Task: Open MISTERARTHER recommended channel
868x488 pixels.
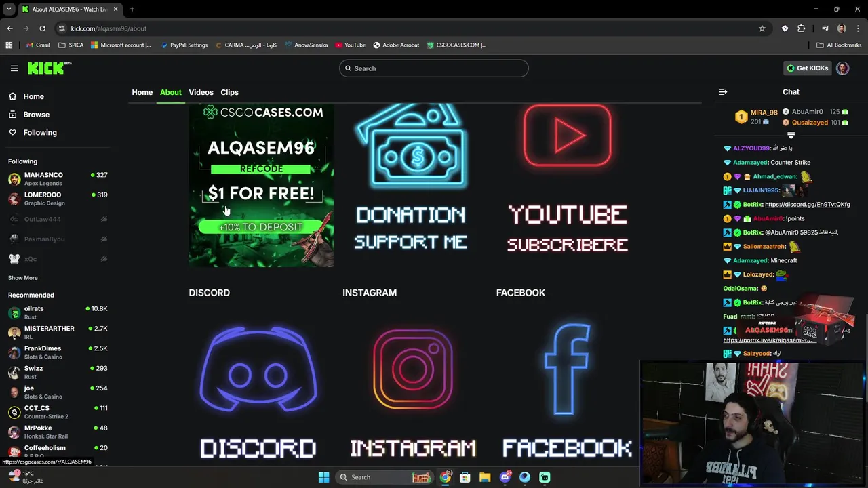Action: (x=58, y=332)
